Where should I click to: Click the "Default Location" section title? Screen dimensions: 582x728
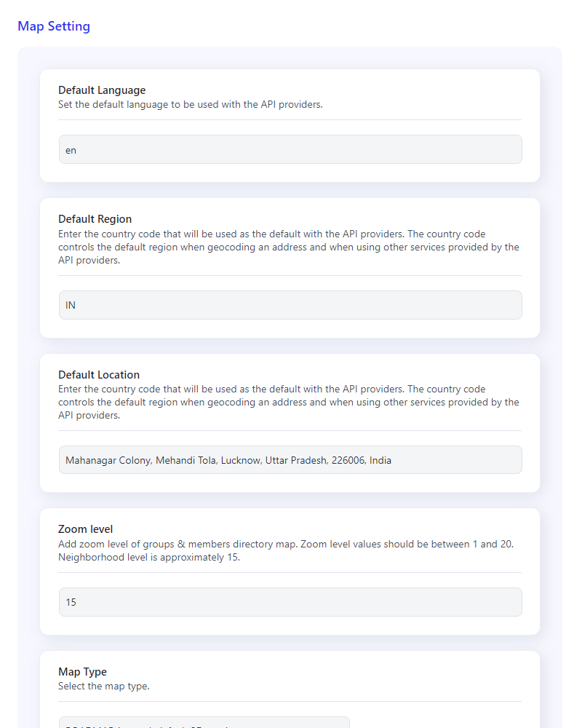click(99, 375)
